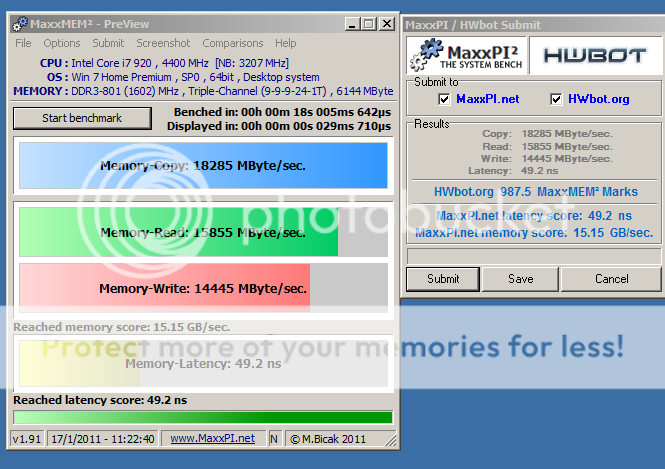Click the N indicator in status bar
This screenshot has width=665, height=469.
pyautogui.click(x=274, y=438)
